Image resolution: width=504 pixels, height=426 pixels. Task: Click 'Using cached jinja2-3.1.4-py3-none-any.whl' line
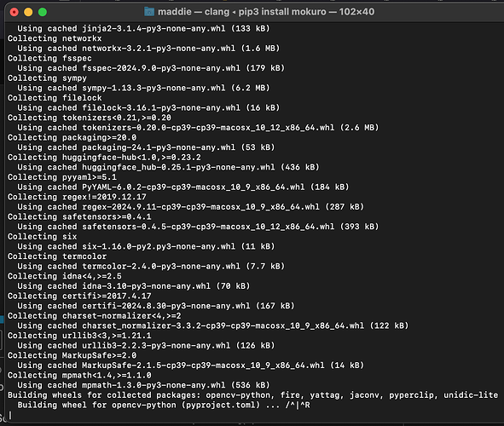click(143, 29)
